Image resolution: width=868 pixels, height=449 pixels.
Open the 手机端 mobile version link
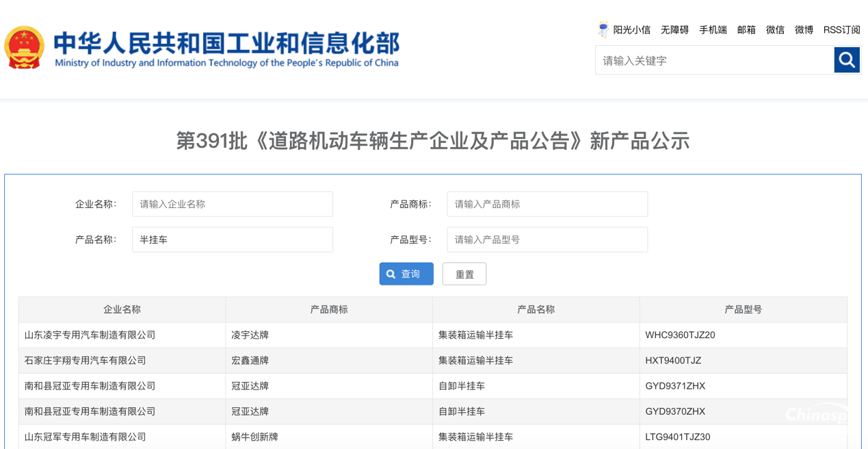[x=712, y=29]
